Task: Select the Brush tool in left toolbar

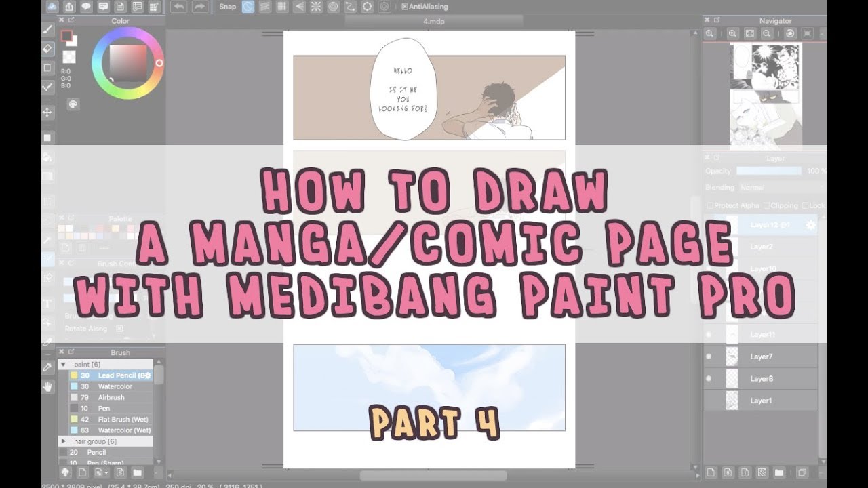Action: point(47,30)
